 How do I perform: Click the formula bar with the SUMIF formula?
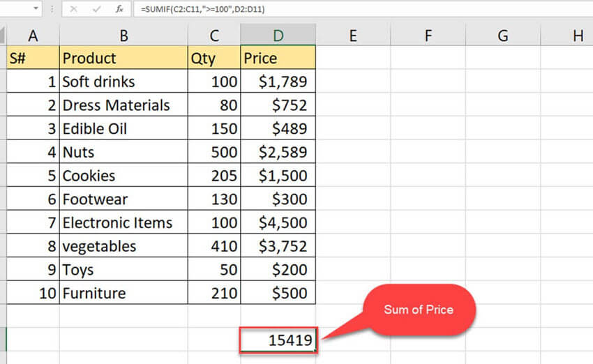coord(349,9)
